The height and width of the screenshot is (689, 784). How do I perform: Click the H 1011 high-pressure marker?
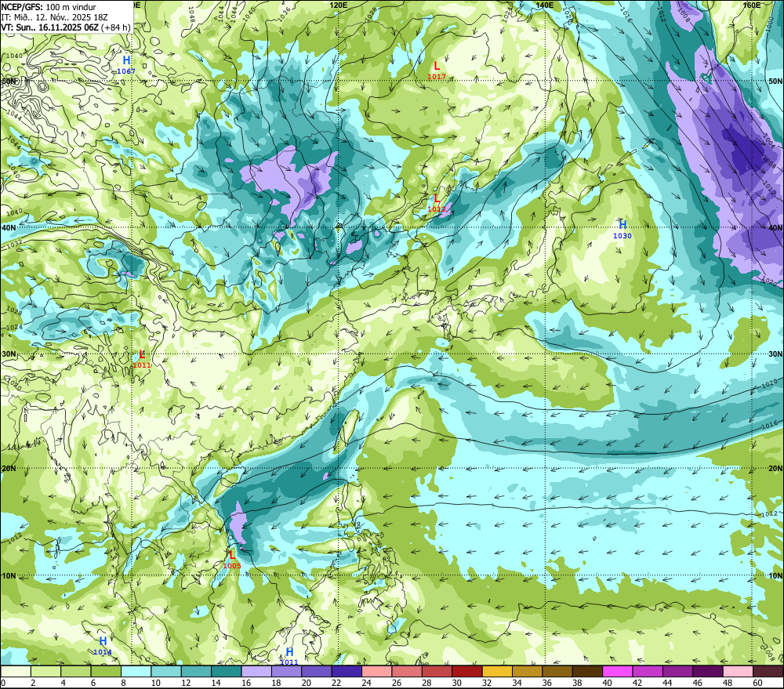pyautogui.click(x=289, y=657)
